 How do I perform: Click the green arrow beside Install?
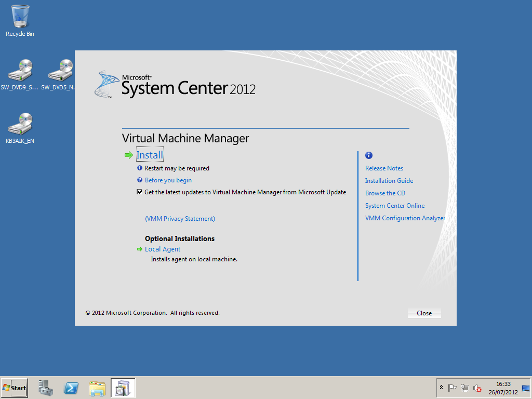(129, 155)
